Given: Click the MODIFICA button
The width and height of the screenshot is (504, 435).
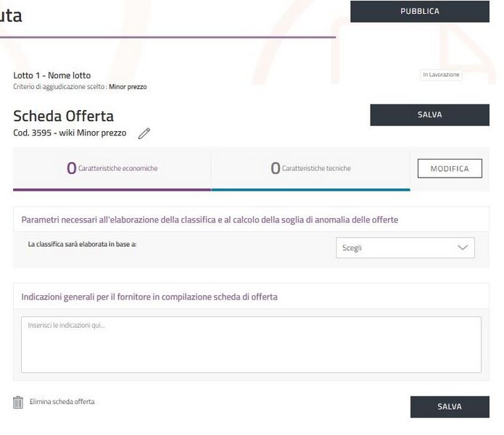Looking at the screenshot, I should pos(450,168).
